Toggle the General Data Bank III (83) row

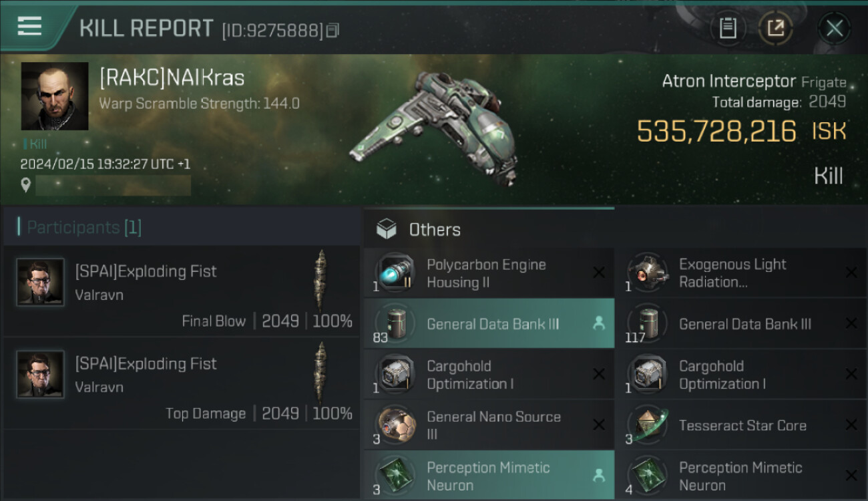[489, 324]
